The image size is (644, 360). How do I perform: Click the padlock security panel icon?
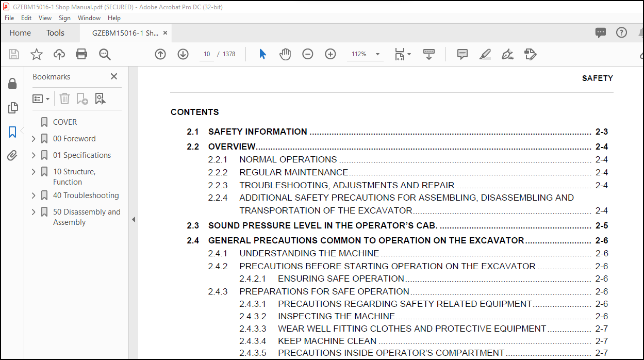[12, 84]
